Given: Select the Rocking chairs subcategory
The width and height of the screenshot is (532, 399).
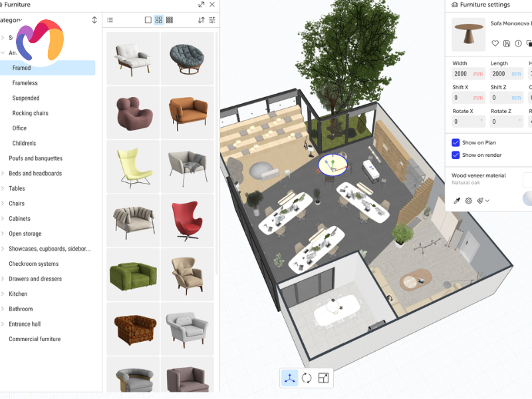Looking at the screenshot, I should 30,113.
